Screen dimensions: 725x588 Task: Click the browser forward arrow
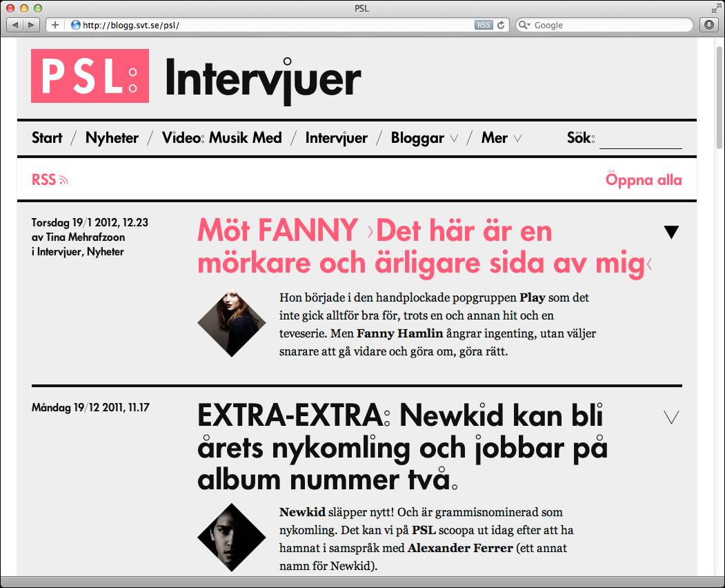click(x=31, y=25)
